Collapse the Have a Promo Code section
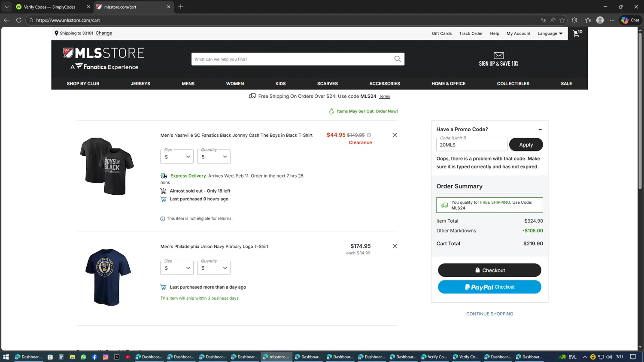 (540, 129)
